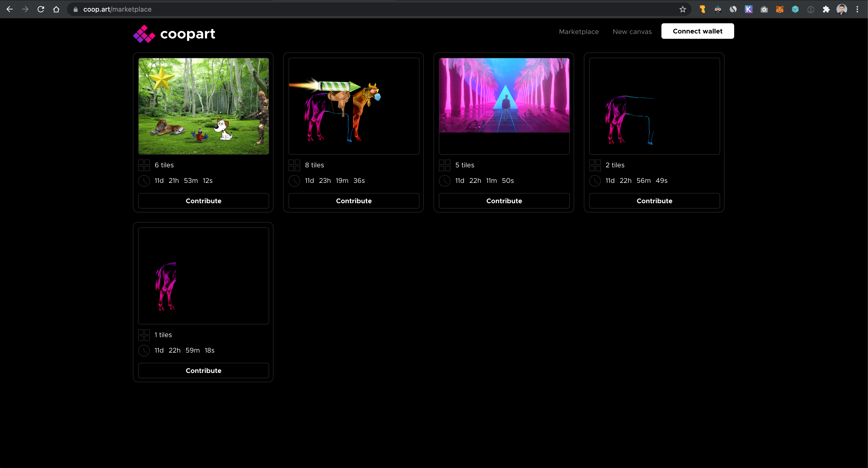Reload the page
The image size is (868, 468).
pyautogui.click(x=41, y=9)
